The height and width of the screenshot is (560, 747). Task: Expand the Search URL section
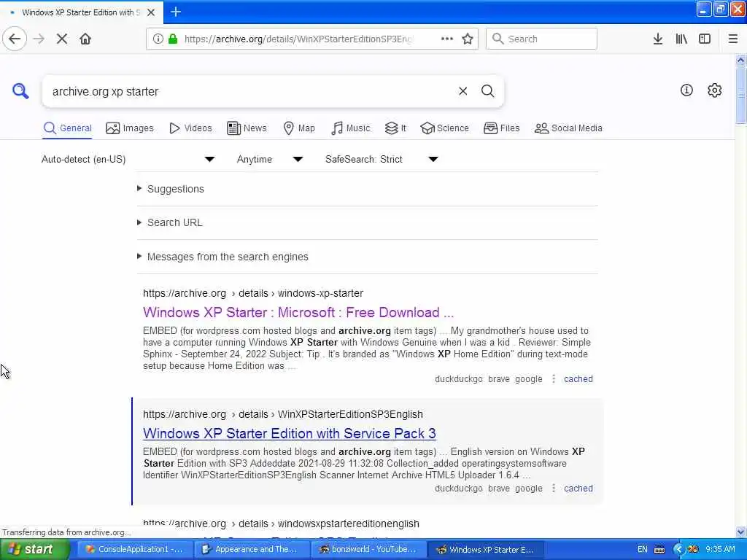[x=174, y=222]
